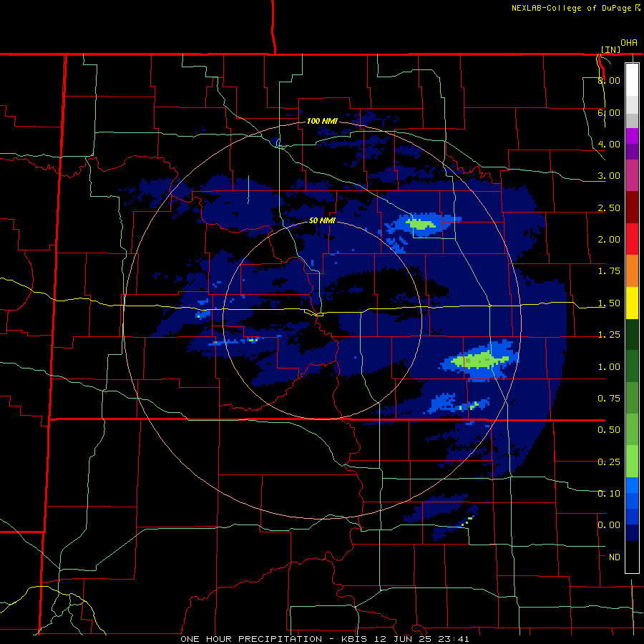Choose the darkest green swatch beside 1.25
The width and height of the screenshot is (644, 644).
pos(632,334)
